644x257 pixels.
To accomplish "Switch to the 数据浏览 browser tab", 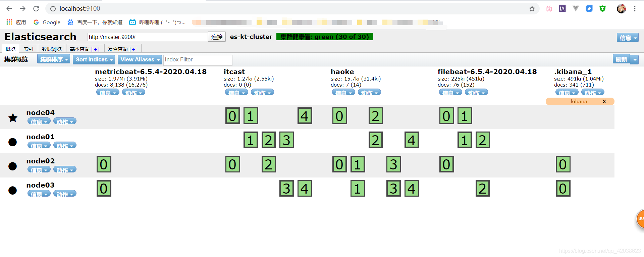I will 51,49.
